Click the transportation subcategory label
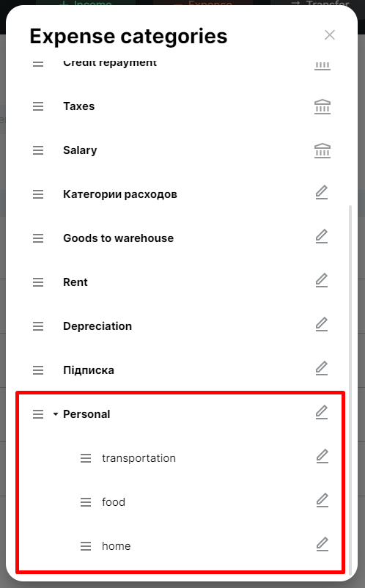The image size is (365, 588). [139, 458]
